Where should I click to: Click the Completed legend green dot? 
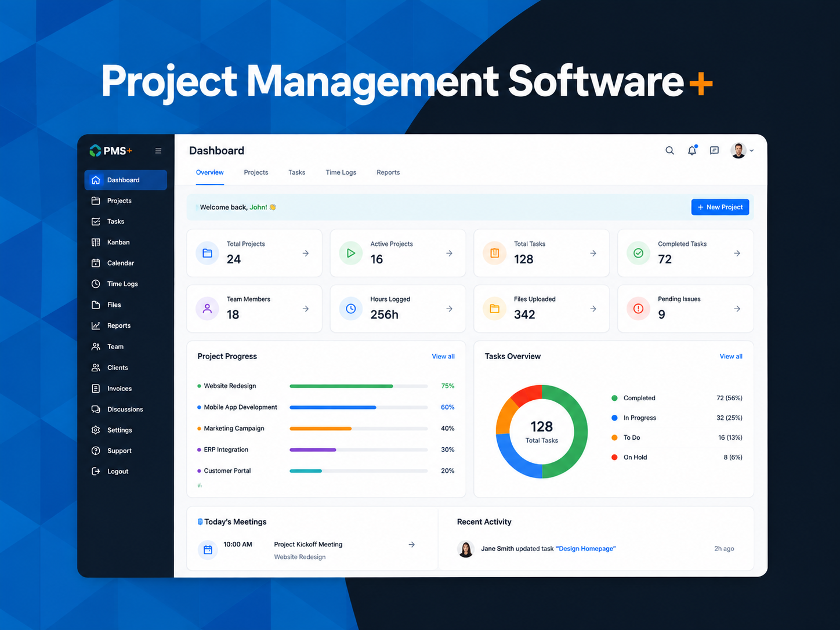(614, 398)
